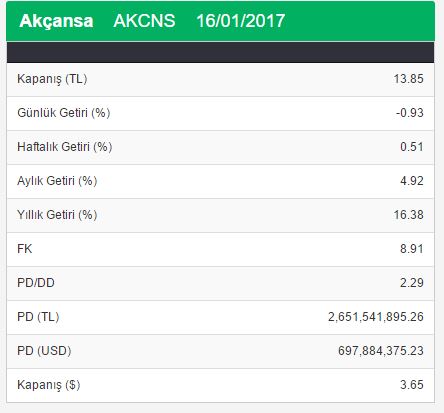Select the Kapanış ($) row label
Screen dimensions: 444x413
click(x=49, y=385)
